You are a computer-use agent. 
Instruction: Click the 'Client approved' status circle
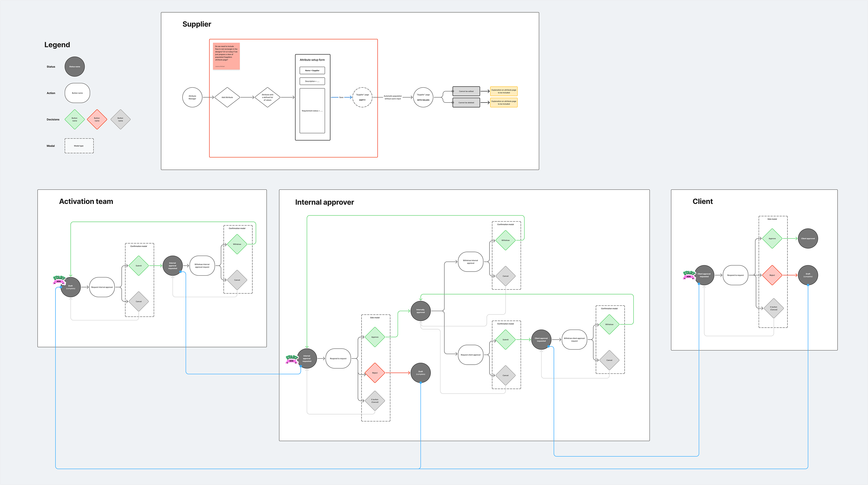tap(808, 238)
